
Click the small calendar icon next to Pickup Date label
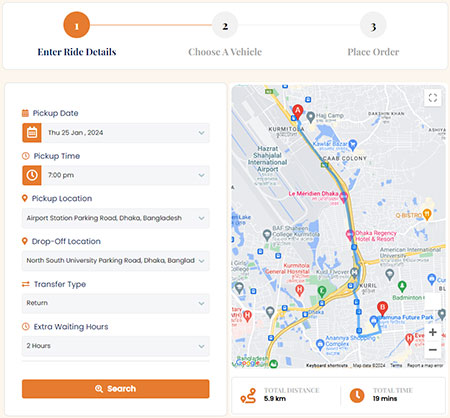[x=25, y=113]
